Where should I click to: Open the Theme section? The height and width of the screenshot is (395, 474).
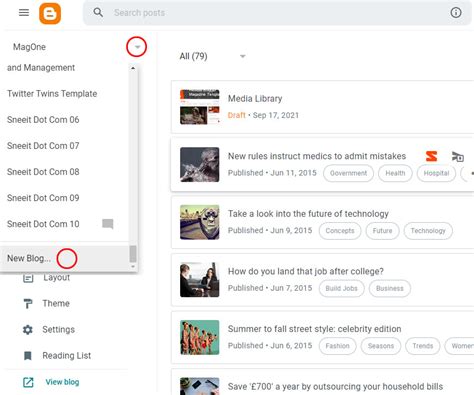[x=56, y=303]
